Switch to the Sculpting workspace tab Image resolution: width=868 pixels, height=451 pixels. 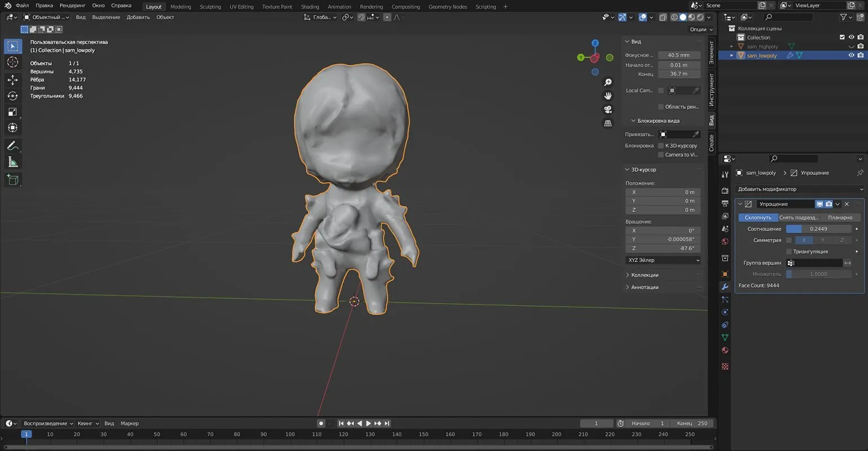coord(210,7)
